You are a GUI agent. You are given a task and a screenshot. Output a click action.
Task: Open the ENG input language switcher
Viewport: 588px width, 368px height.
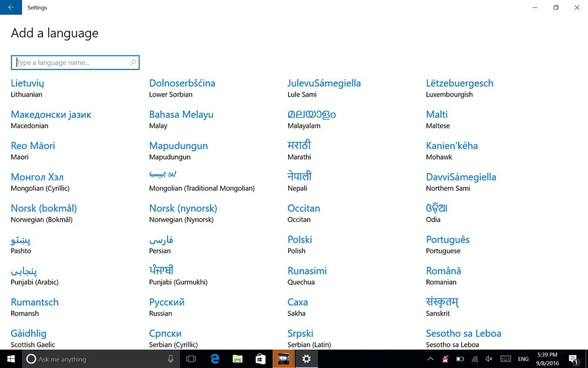(523, 359)
